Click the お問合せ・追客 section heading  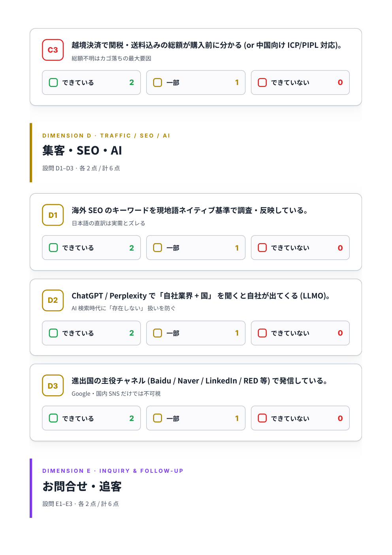[x=82, y=486]
